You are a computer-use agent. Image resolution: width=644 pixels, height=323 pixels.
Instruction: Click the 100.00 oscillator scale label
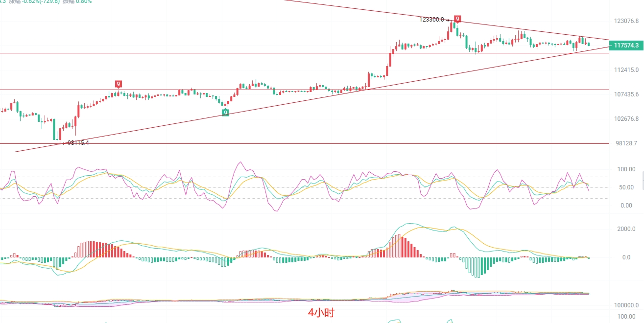626,169
